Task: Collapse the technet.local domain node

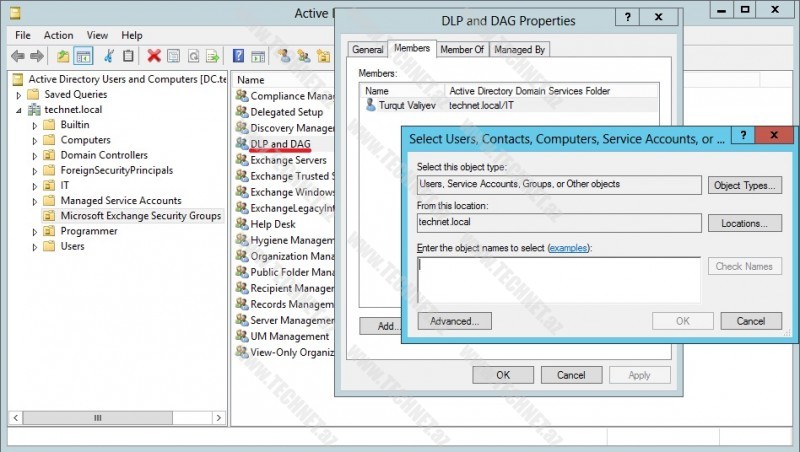Action: [19, 109]
